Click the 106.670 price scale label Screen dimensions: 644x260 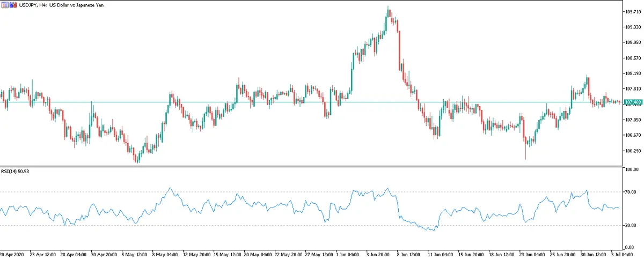pyautogui.click(x=633, y=136)
